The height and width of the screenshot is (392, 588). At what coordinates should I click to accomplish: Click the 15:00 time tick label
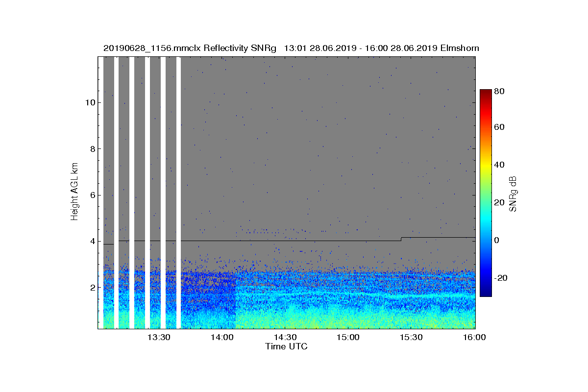coord(349,338)
